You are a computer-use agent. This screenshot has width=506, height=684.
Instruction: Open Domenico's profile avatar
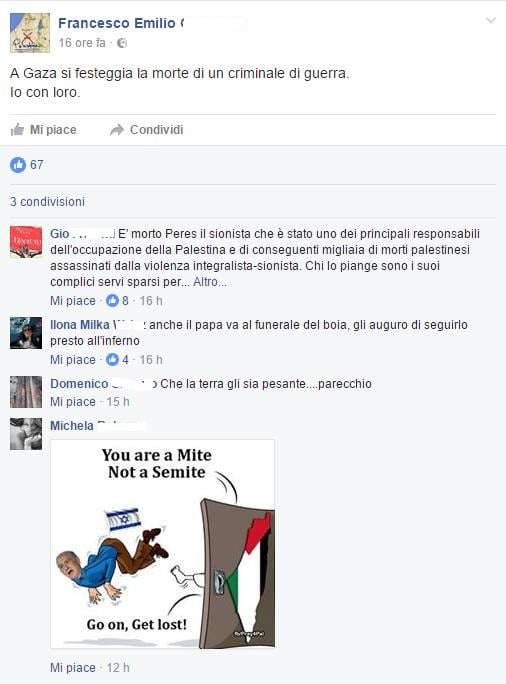(26, 392)
